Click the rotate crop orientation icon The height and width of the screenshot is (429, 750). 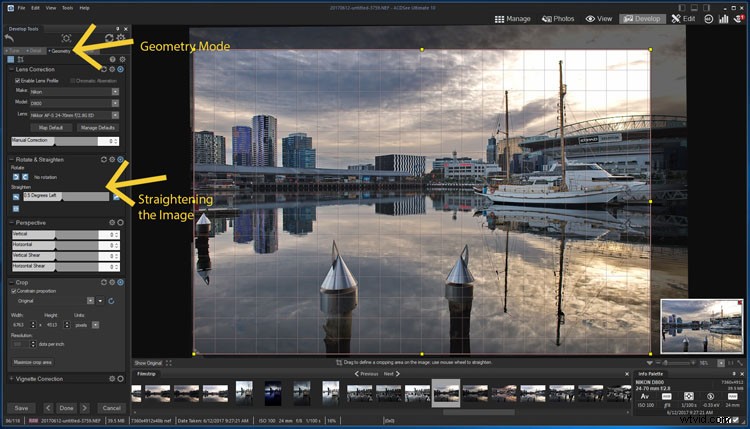tap(111, 301)
